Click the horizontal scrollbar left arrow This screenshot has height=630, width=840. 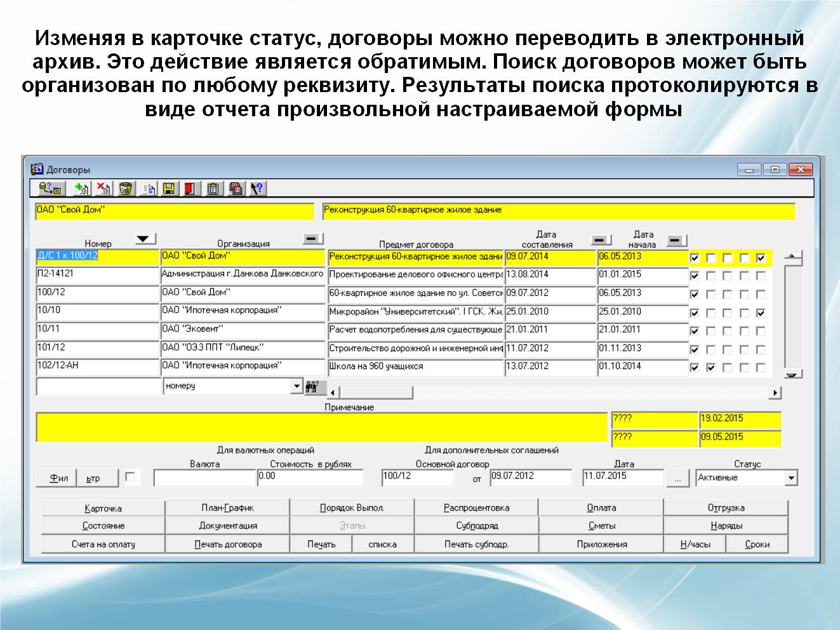[x=334, y=393]
